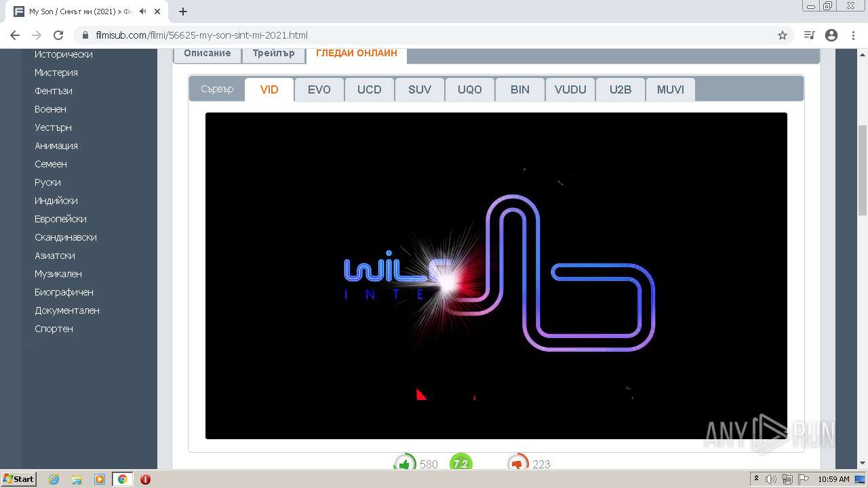
Task: Show hidden system tray icons
Action: click(756, 479)
